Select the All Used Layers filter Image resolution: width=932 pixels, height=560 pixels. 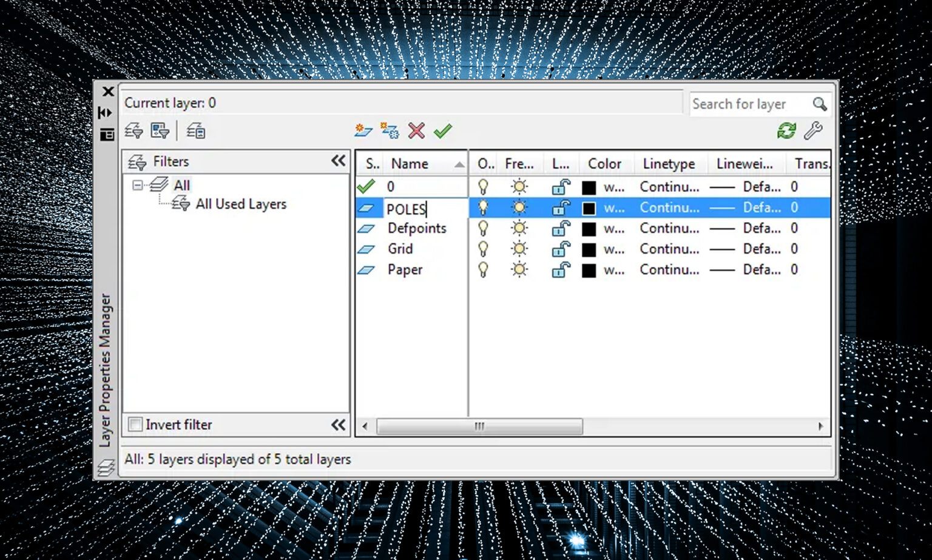(x=241, y=204)
